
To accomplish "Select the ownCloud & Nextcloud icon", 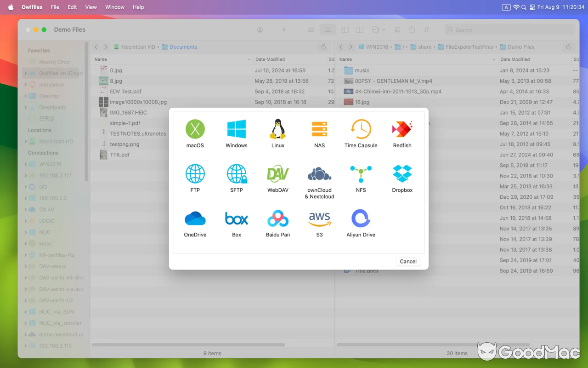I will coord(319,174).
